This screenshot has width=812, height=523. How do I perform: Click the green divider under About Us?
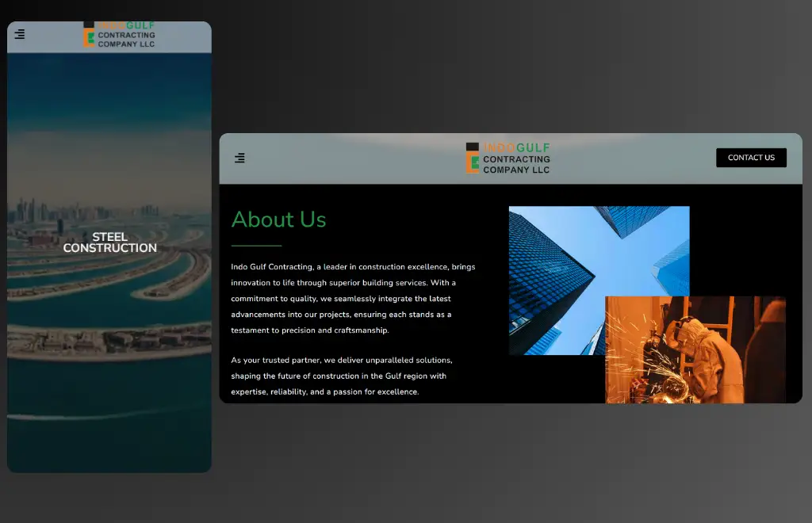point(256,246)
